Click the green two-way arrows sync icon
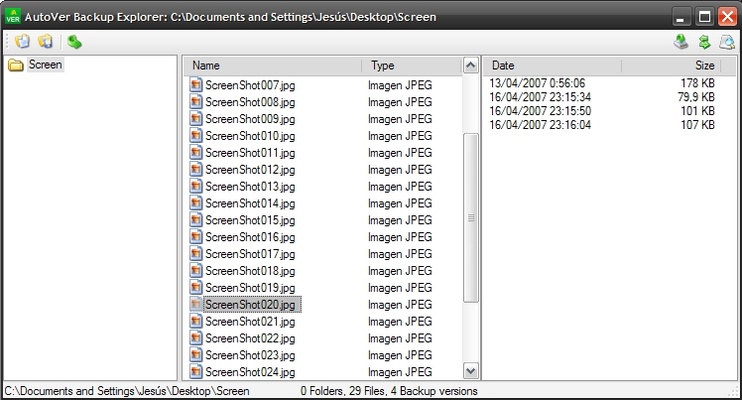This screenshot has width=742, height=400. 704,42
